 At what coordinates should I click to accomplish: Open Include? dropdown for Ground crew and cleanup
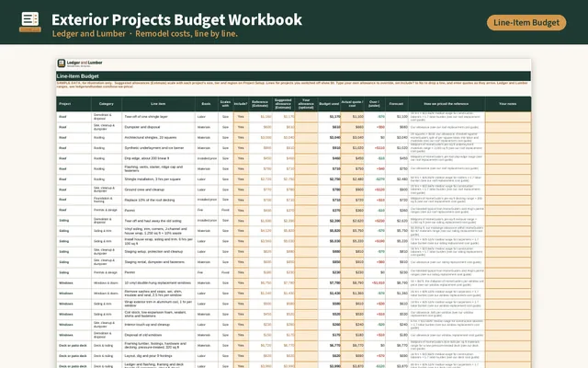[241, 190]
